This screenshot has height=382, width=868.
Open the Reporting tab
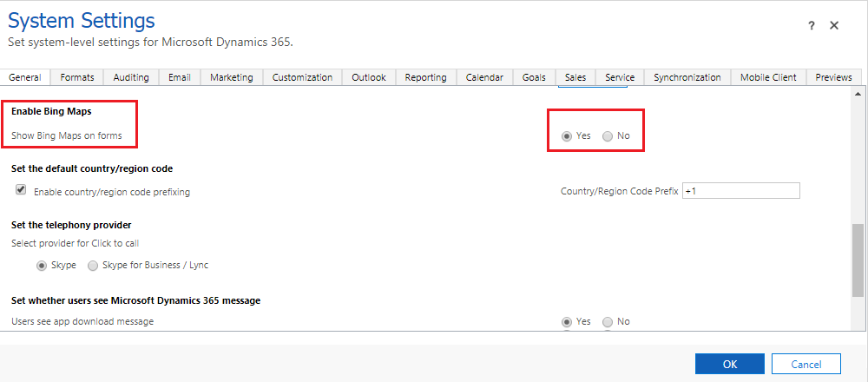(425, 77)
